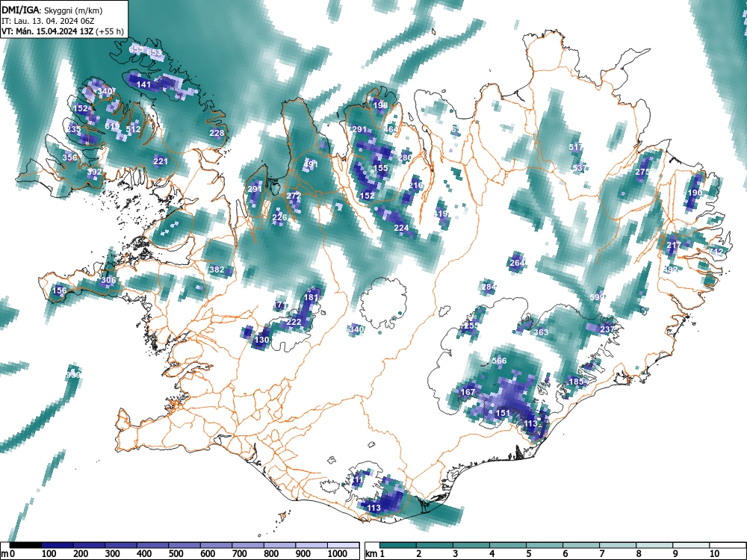Click the visibility value 284

point(489,287)
